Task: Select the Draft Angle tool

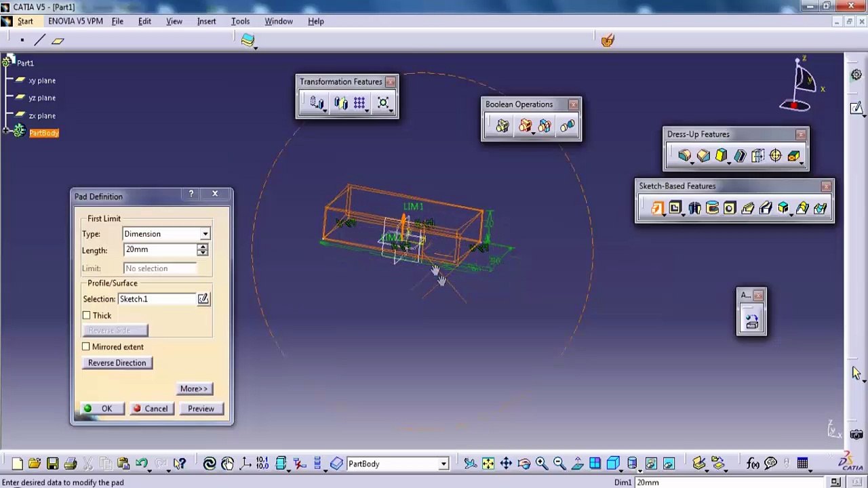Action: click(x=721, y=157)
